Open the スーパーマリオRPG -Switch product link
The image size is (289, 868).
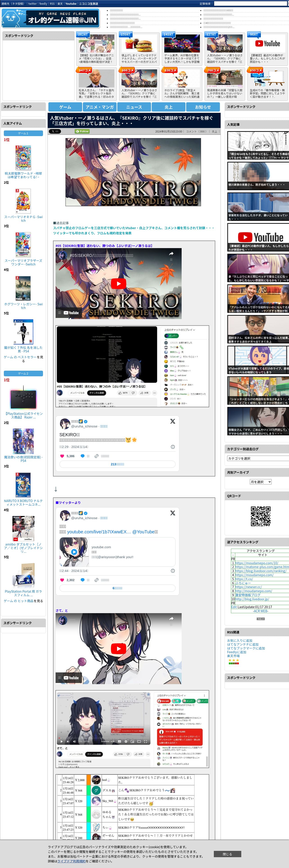[23, 219]
